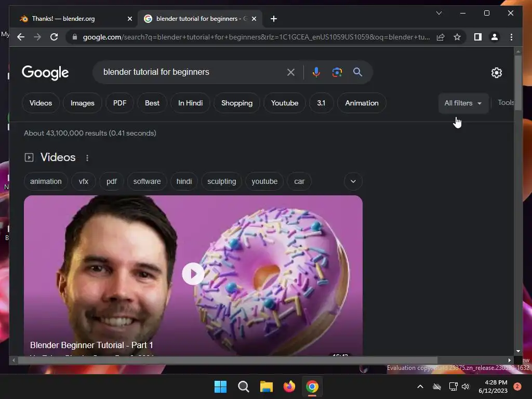532x399 pixels.
Task: Go back to the previous page
Action: (x=21, y=37)
